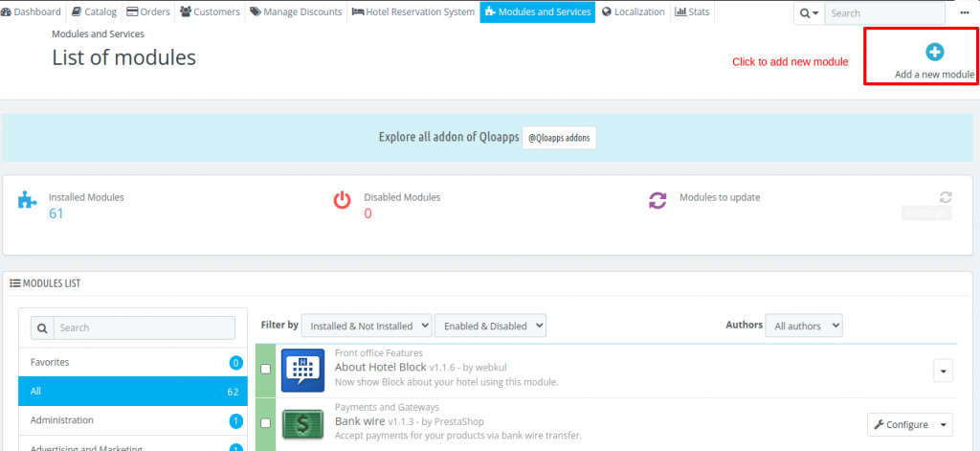Click the Configure button for Bank wire
The width and height of the screenshot is (980, 451).
901,425
